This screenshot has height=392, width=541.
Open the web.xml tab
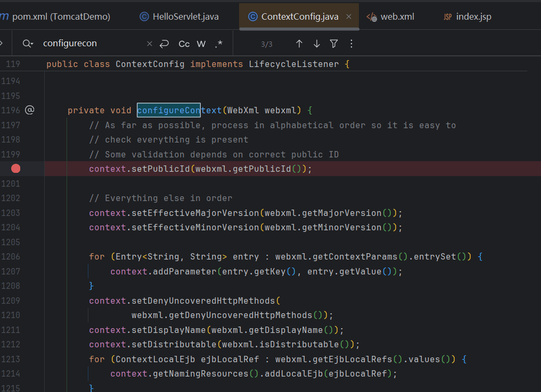click(390, 16)
